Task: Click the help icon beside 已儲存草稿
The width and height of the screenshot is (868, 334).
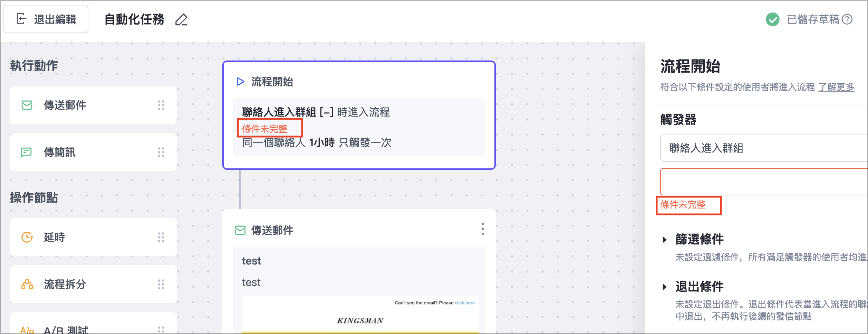Action: [x=847, y=19]
